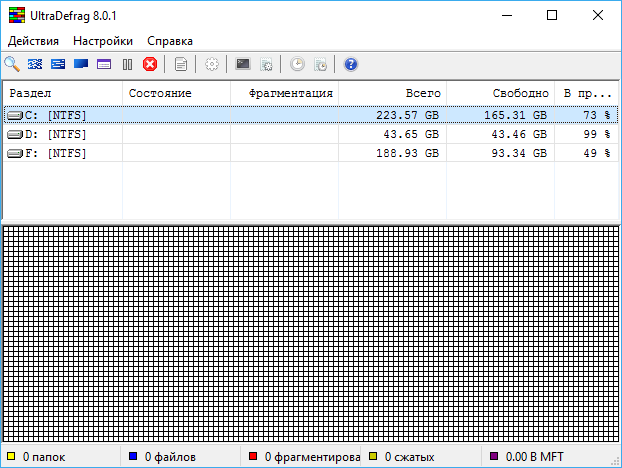The width and height of the screenshot is (622, 468).
Task: Edit the boot-time script icon
Action: [266, 64]
